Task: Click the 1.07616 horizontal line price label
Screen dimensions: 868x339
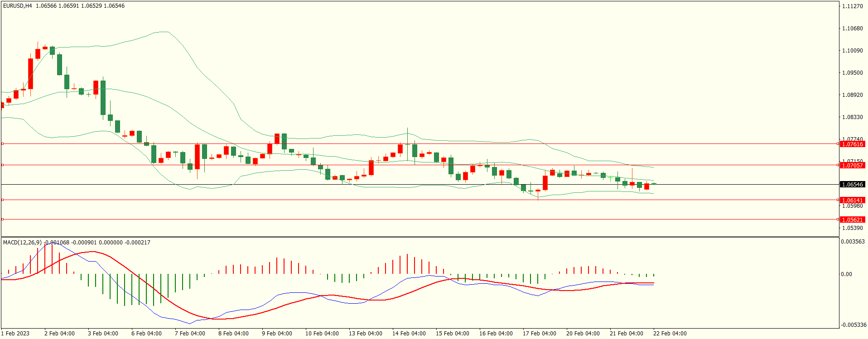Action: coord(852,144)
